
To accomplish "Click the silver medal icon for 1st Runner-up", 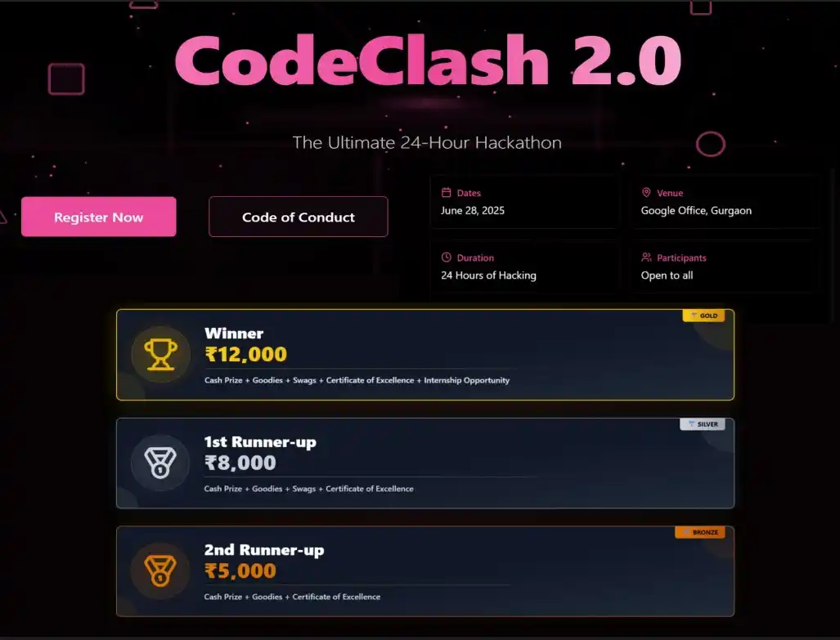I will point(160,463).
